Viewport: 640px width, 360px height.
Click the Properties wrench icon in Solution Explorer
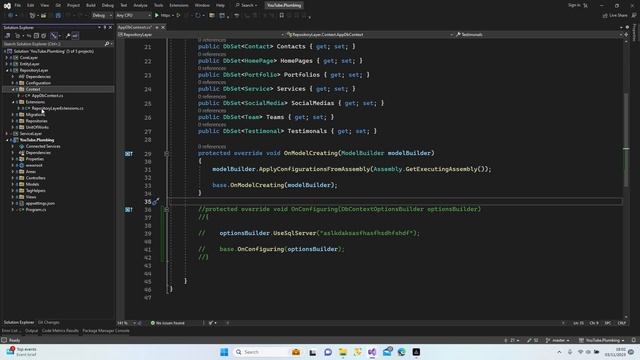(68, 36)
